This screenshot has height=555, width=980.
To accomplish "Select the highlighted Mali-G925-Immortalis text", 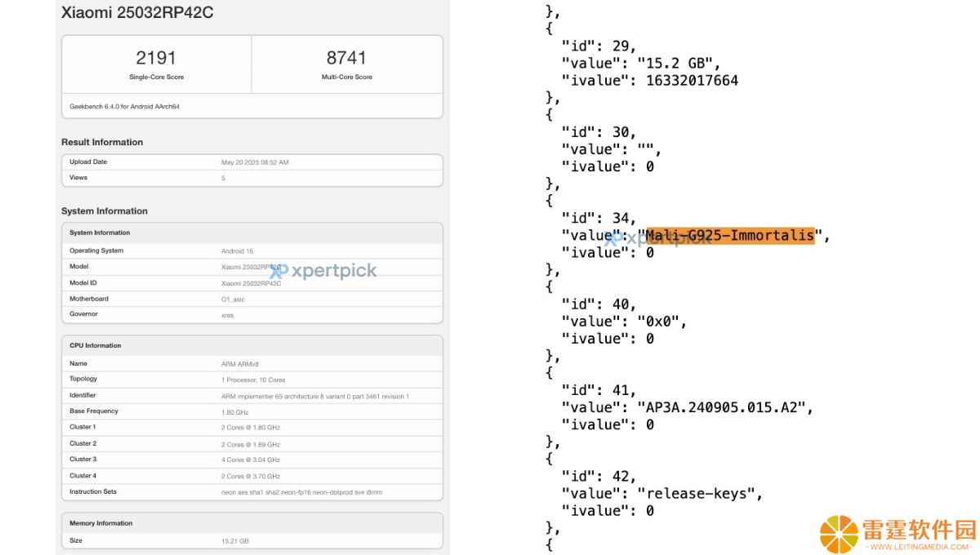I will point(730,236).
